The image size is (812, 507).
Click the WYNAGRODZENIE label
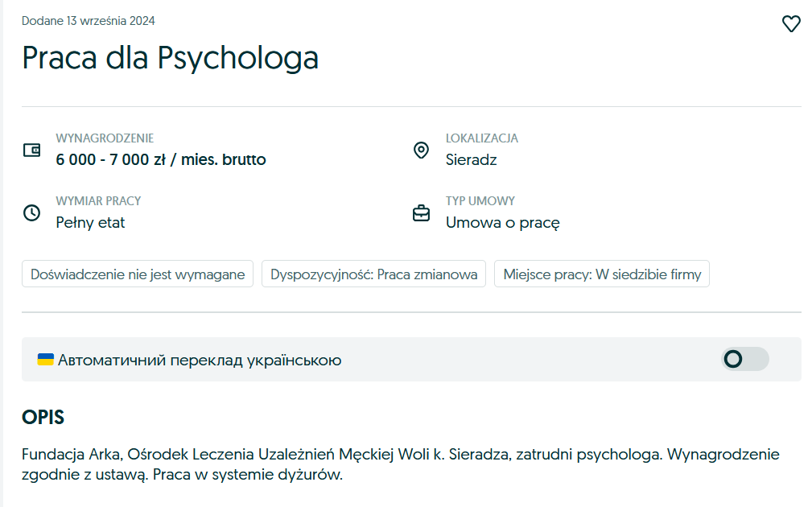click(105, 138)
